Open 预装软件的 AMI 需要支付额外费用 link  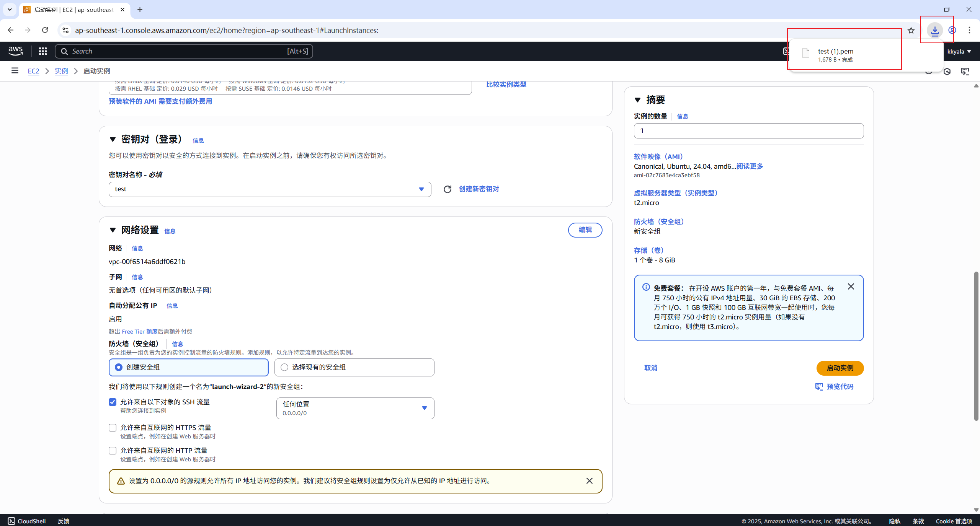(x=160, y=101)
